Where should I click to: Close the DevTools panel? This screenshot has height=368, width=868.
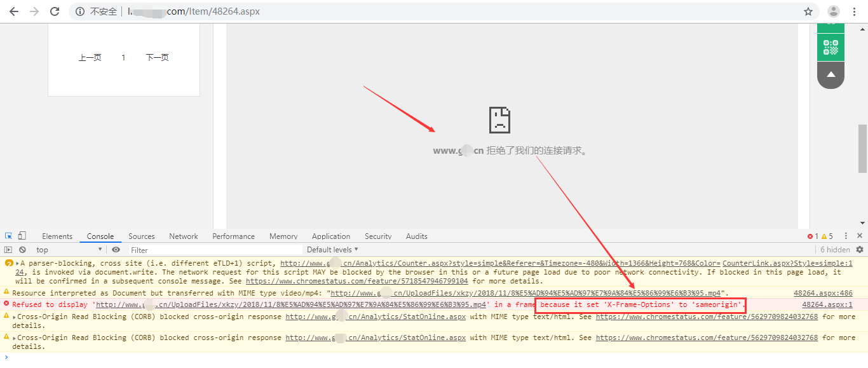pyautogui.click(x=860, y=236)
